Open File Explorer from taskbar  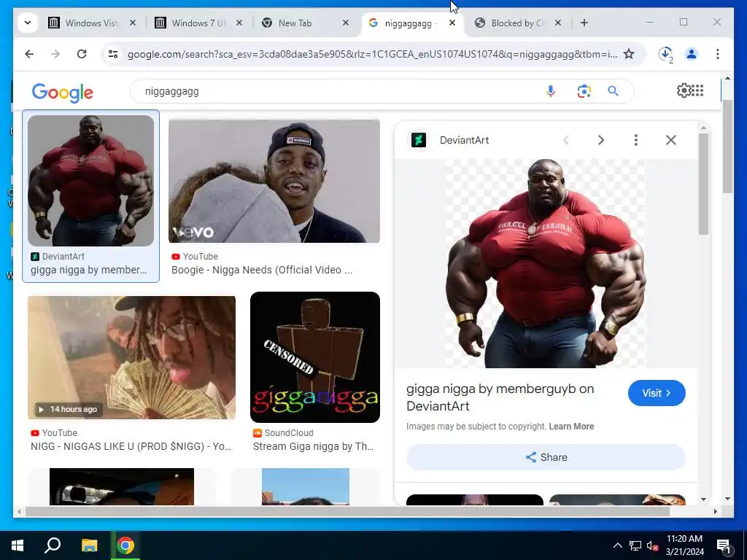coord(89,545)
